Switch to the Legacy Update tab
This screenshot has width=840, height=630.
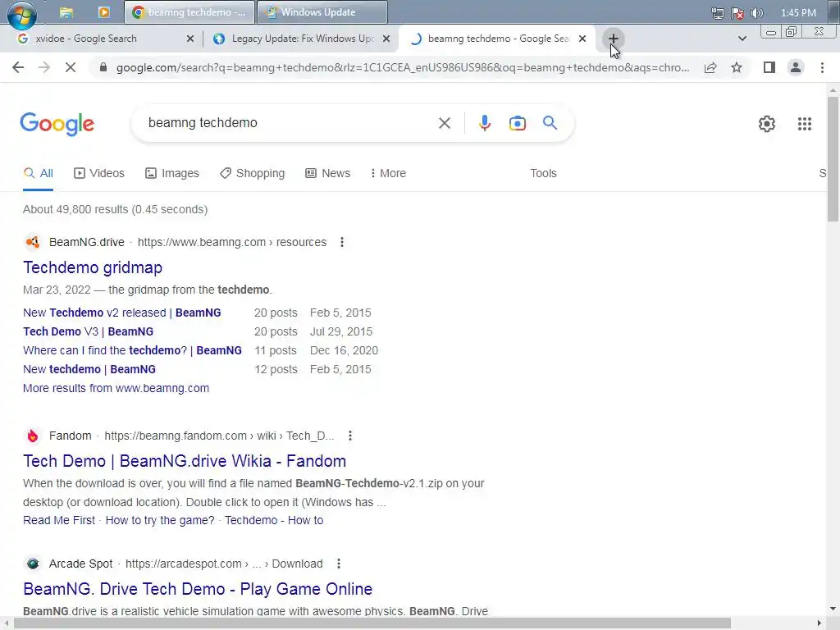click(x=300, y=39)
